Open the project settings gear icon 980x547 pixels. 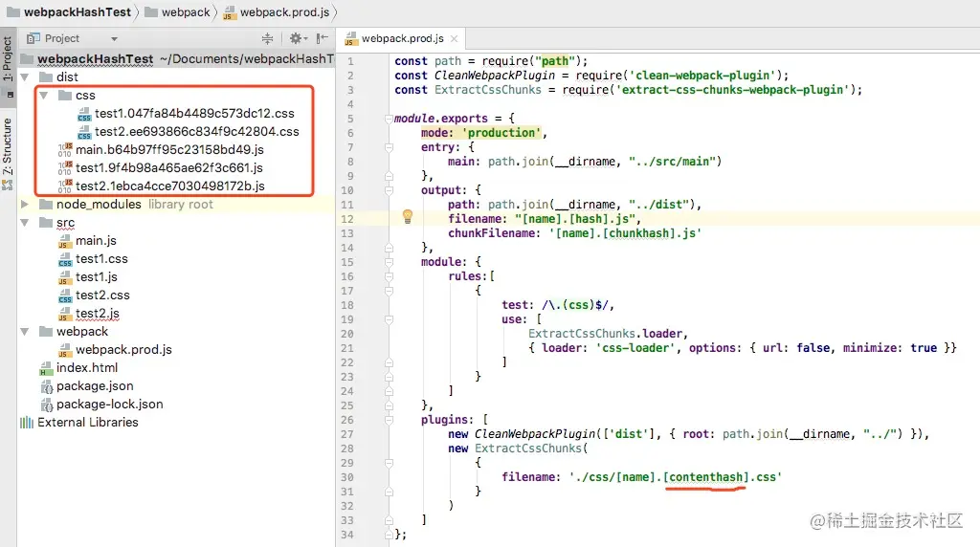296,38
